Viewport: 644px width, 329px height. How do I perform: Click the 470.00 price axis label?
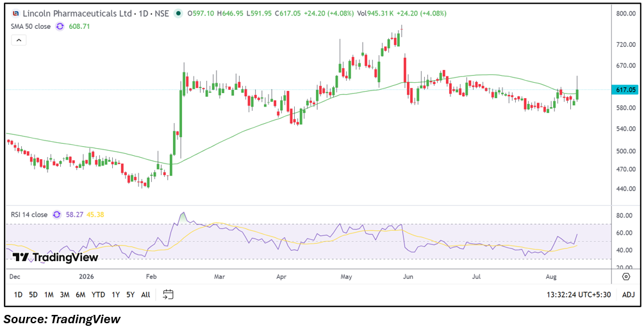(x=626, y=169)
